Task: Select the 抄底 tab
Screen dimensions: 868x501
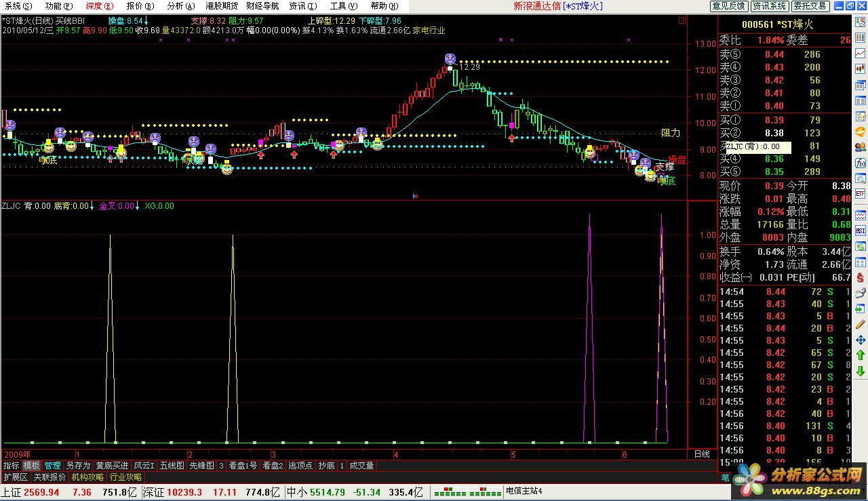Action: coord(327,466)
